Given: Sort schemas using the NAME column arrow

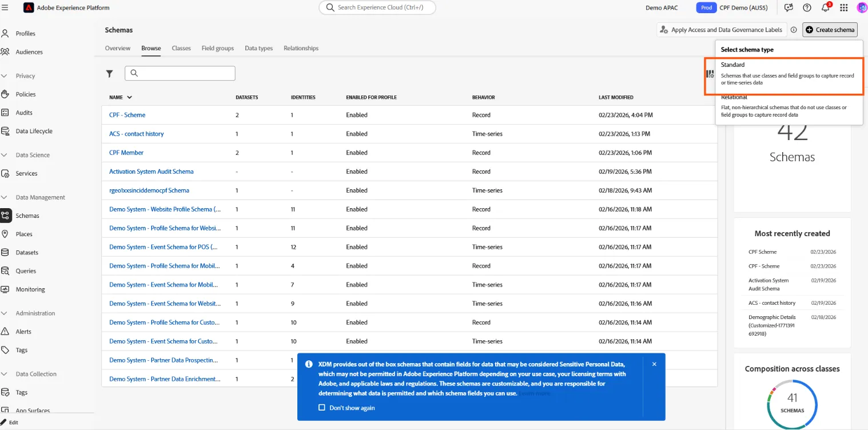Looking at the screenshot, I should click(129, 97).
